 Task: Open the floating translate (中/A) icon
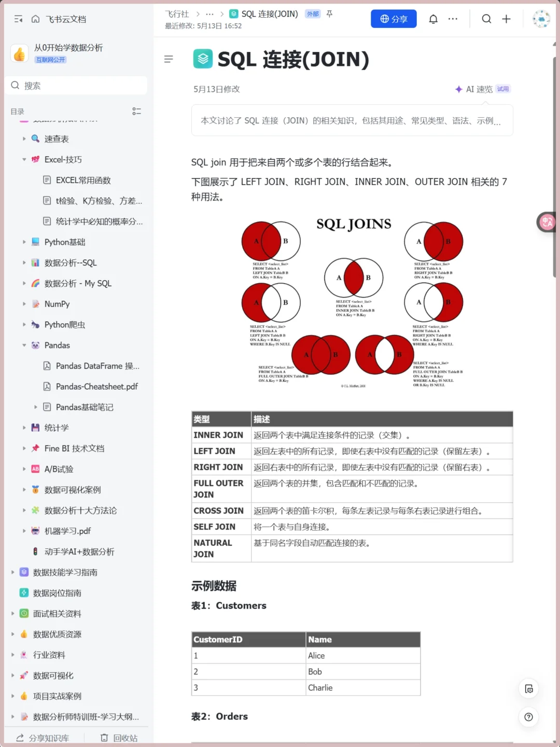pyautogui.click(x=546, y=222)
